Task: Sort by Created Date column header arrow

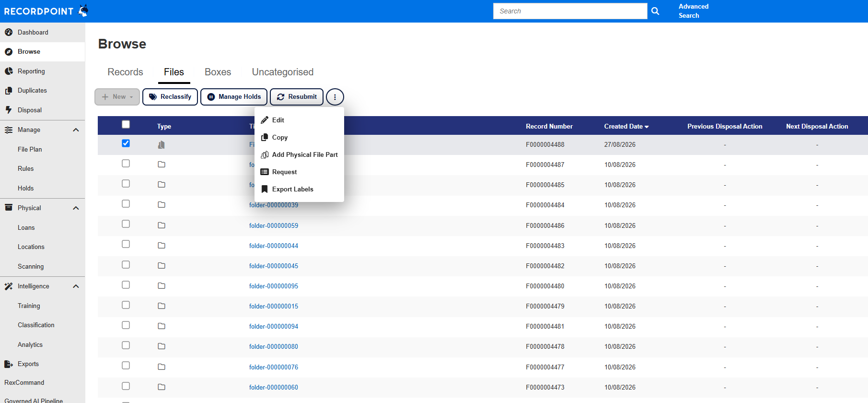Action: [x=647, y=127]
